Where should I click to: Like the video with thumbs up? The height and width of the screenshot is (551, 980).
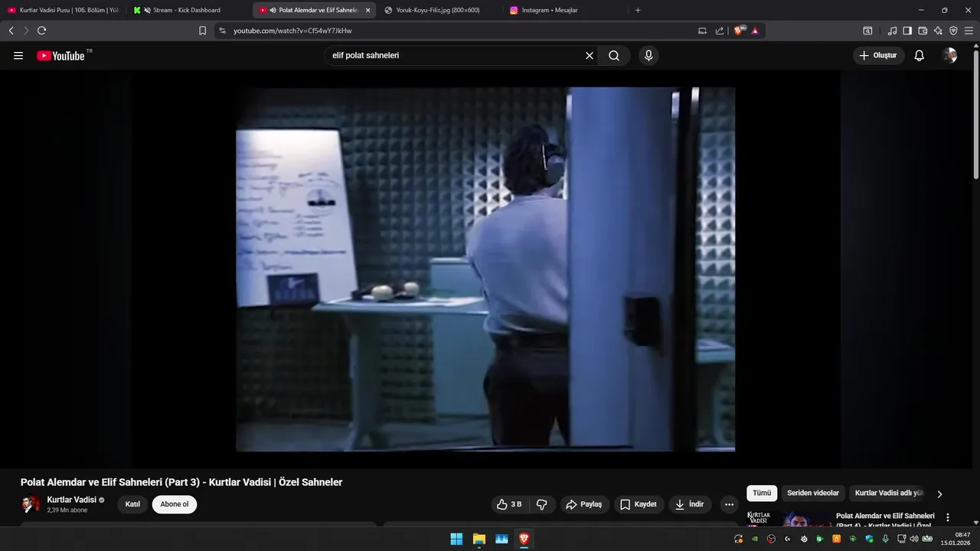click(509, 504)
